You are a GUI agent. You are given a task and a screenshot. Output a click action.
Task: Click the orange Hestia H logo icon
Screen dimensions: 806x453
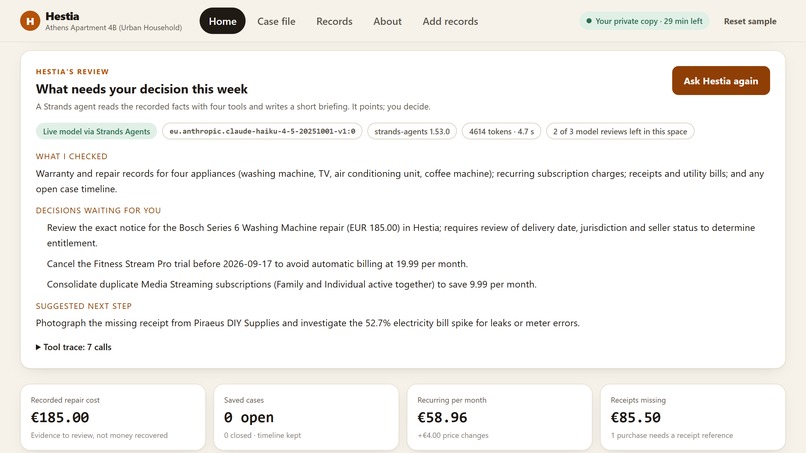pos(30,21)
